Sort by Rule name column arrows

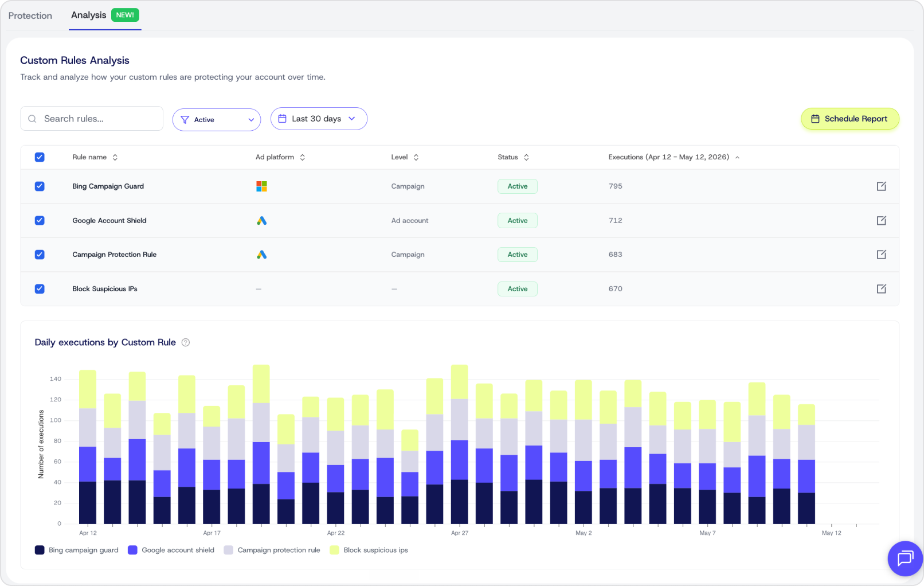115,157
